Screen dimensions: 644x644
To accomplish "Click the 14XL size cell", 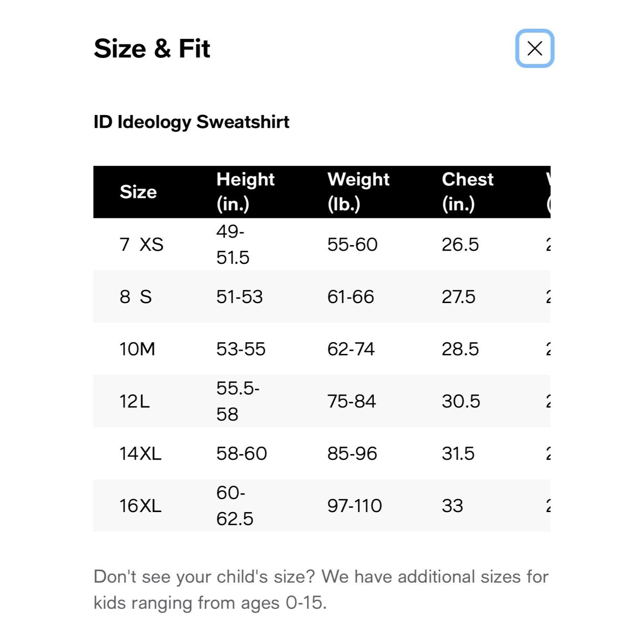I will pyautogui.click(x=140, y=453).
